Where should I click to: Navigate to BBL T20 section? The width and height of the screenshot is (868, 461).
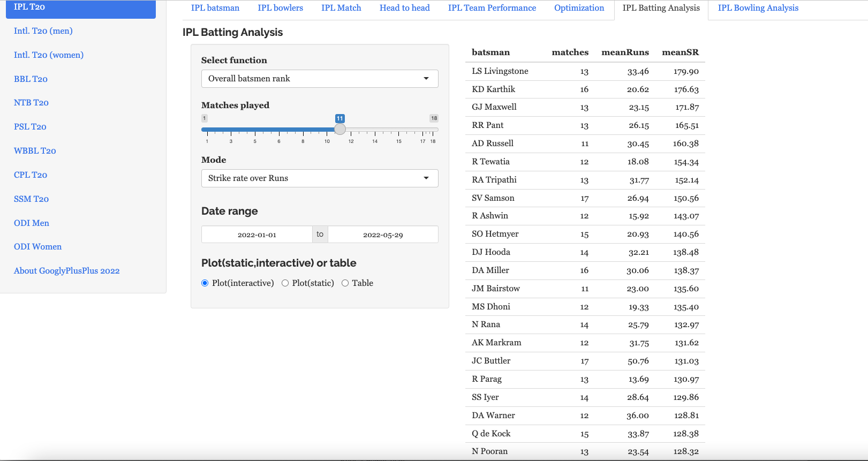pyautogui.click(x=31, y=79)
